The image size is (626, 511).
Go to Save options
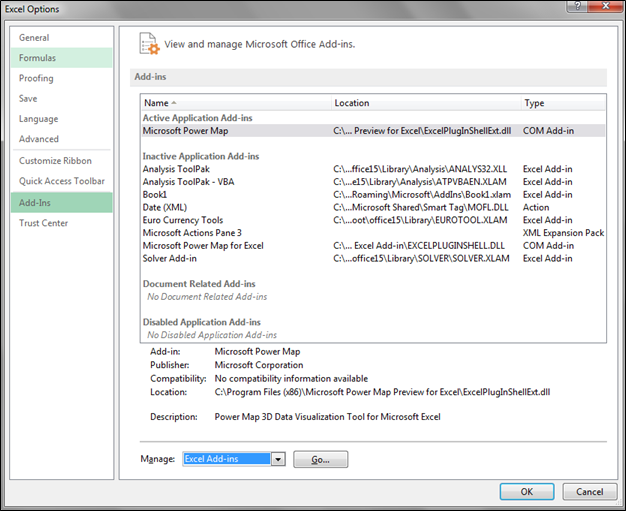(x=61, y=99)
